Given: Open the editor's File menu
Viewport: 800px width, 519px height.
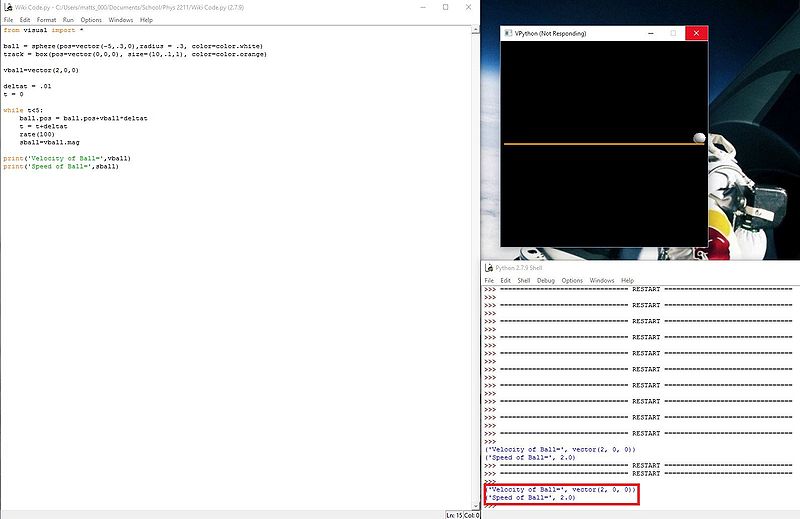Looking at the screenshot, I should pyautogui.click(x=8, y=20).
